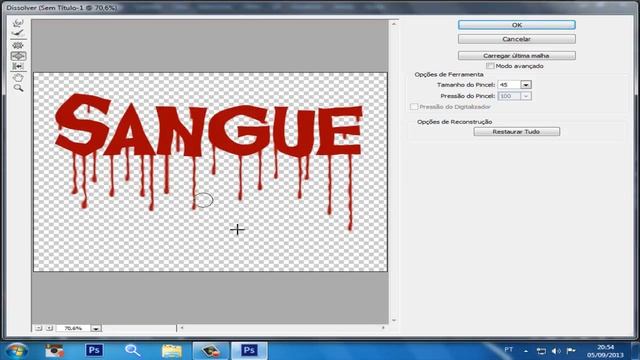Click the PT language indicator in taskbar

[x=509, y=350]
